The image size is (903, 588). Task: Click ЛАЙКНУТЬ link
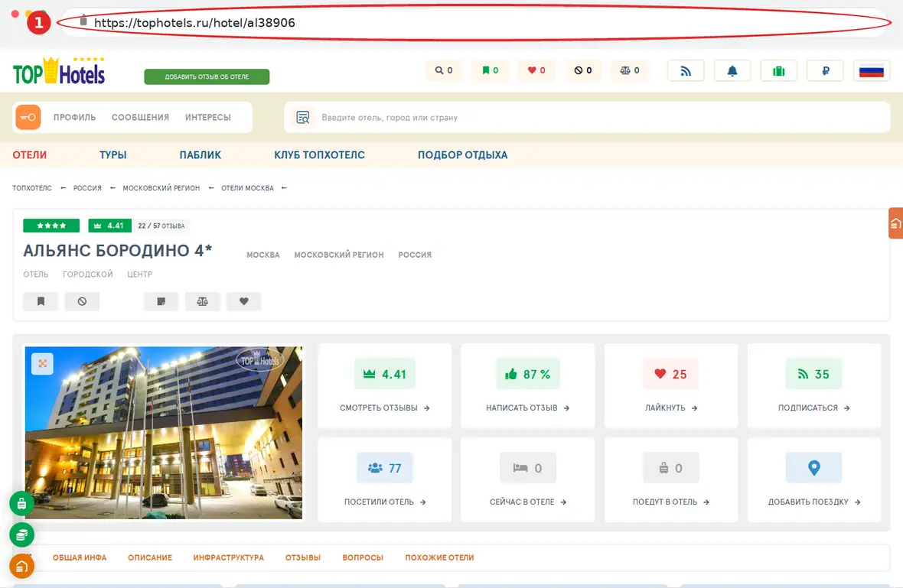click(671, 408)
